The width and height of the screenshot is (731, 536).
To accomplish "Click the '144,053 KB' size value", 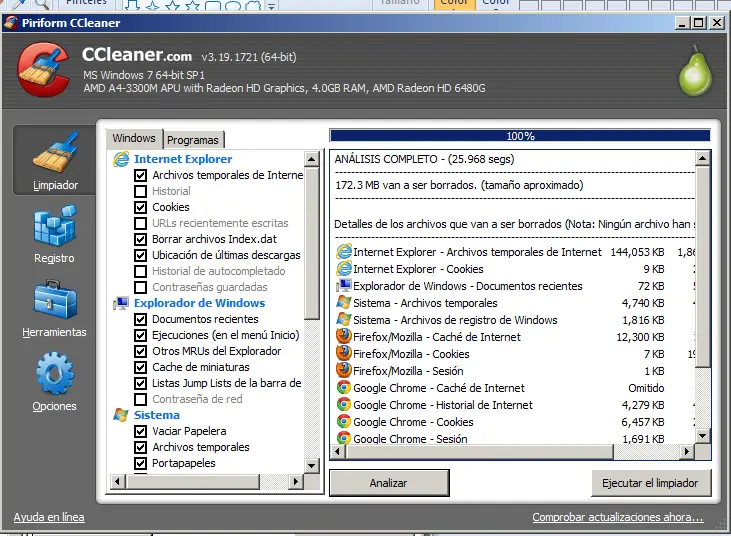I will (637, 252).
